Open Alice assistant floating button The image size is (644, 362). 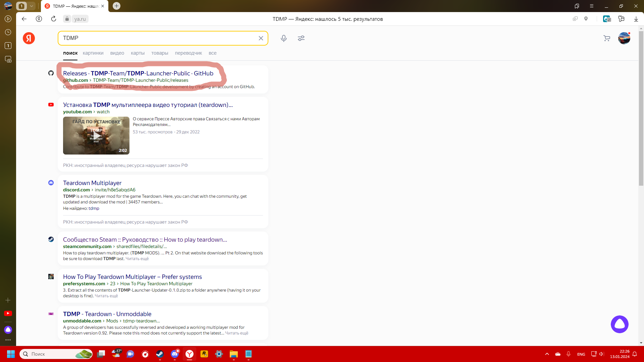[x=619, y=324]
